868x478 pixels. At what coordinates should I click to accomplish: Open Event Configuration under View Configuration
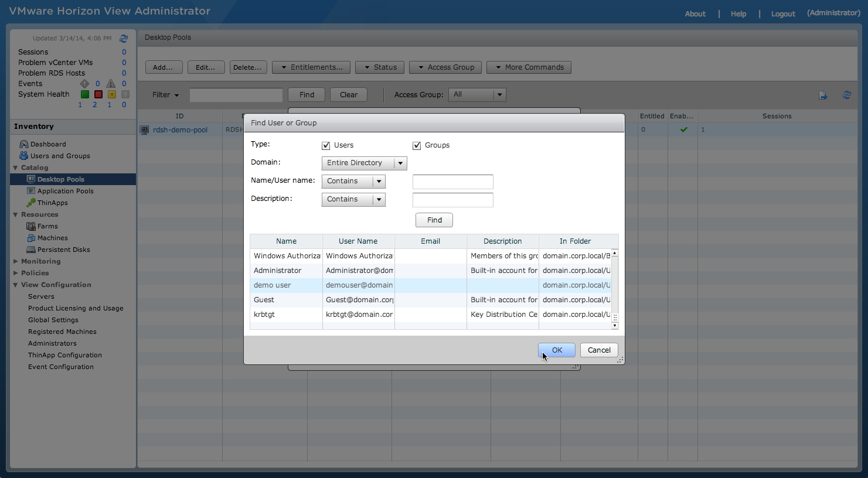61,367
